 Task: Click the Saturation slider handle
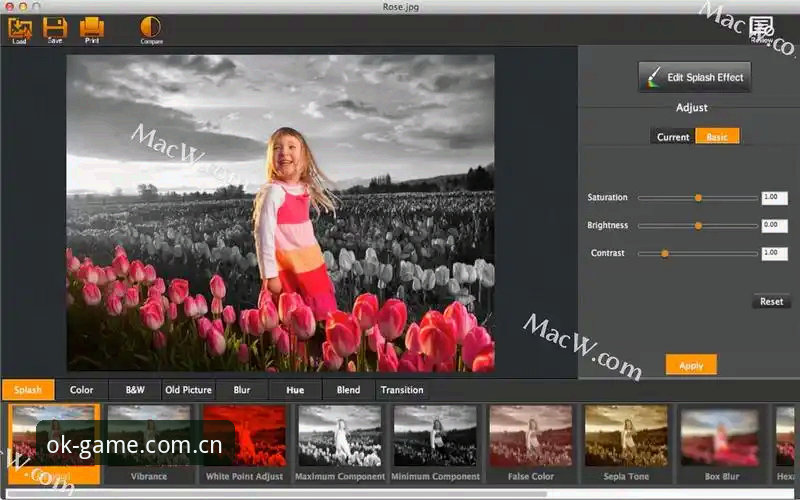(698, 198)
